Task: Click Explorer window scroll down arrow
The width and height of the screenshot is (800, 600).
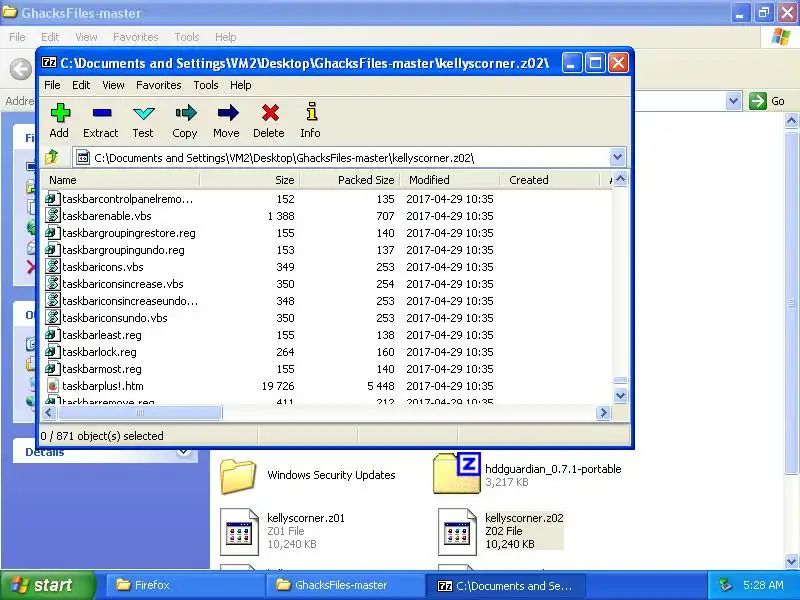Action: pos(791,561)
